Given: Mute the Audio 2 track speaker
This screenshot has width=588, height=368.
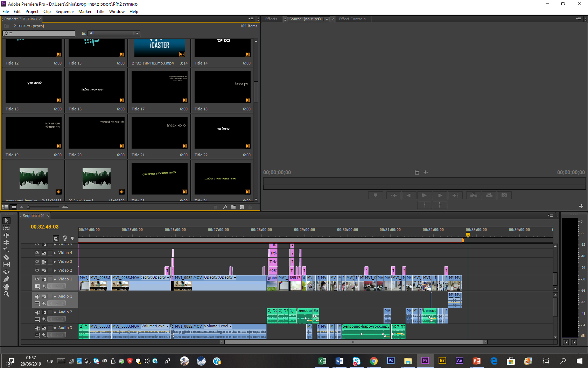Looking at the screenshot, I should 37,312.
